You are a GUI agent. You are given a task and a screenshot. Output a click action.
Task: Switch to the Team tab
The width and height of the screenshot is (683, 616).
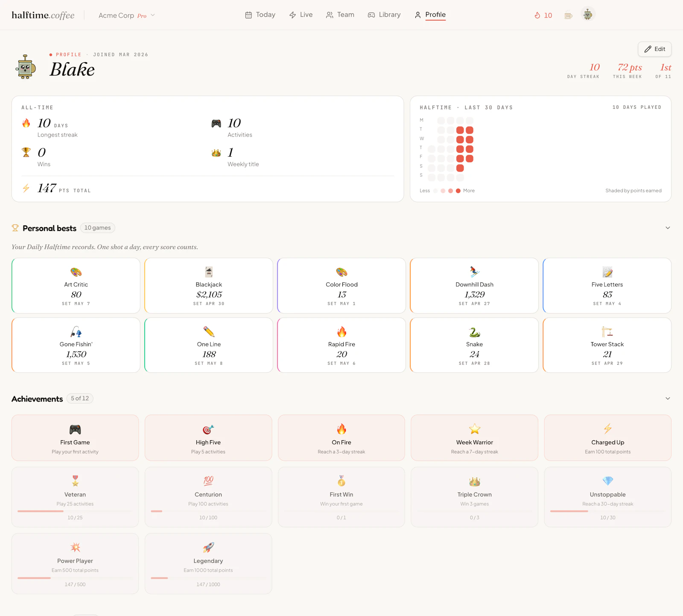coord(340,15)
